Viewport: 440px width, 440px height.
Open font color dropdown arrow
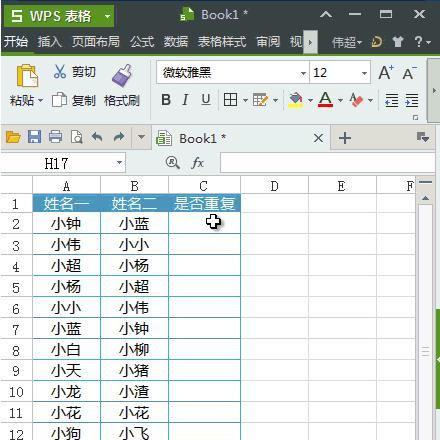click(340, 100)
